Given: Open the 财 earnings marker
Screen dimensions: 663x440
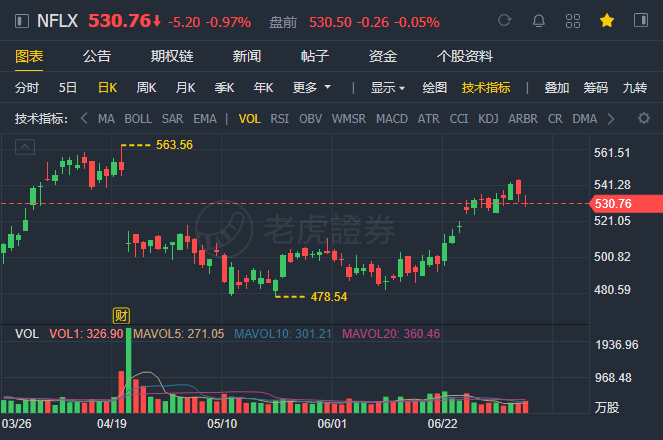Looking at the screenshot, I should [x=121, y=316].
